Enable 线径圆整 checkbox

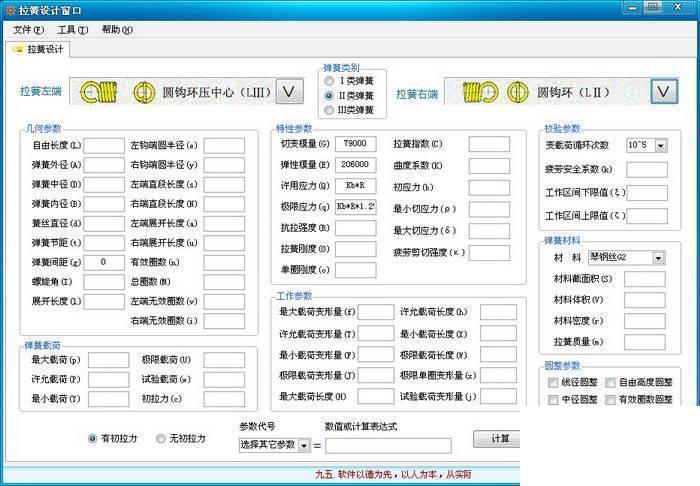(553, 382)
